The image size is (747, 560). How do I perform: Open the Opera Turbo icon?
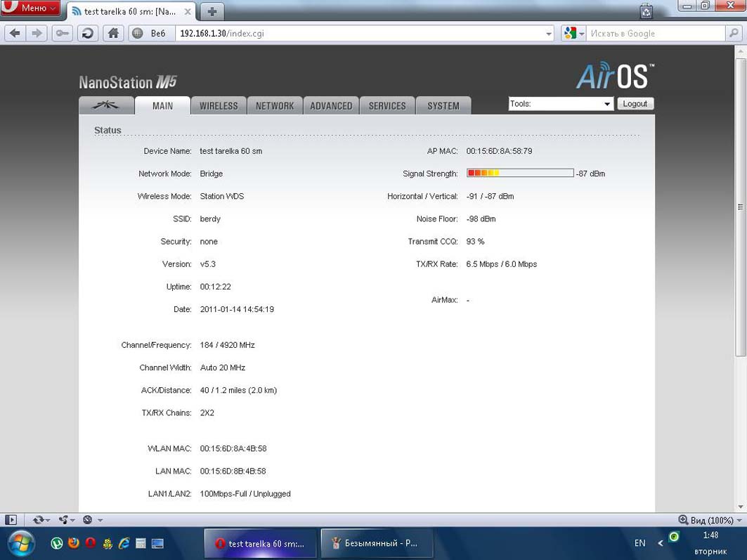[x=88, y=520]
